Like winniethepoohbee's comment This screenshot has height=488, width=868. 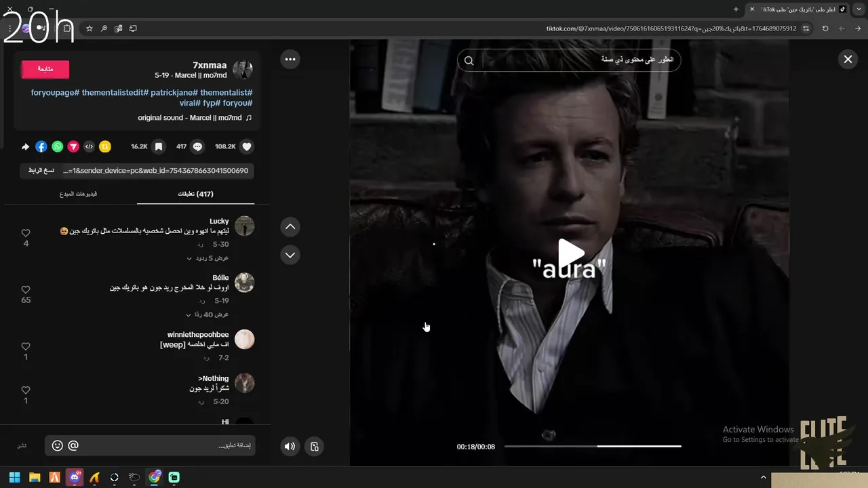[x=26, y=346]
